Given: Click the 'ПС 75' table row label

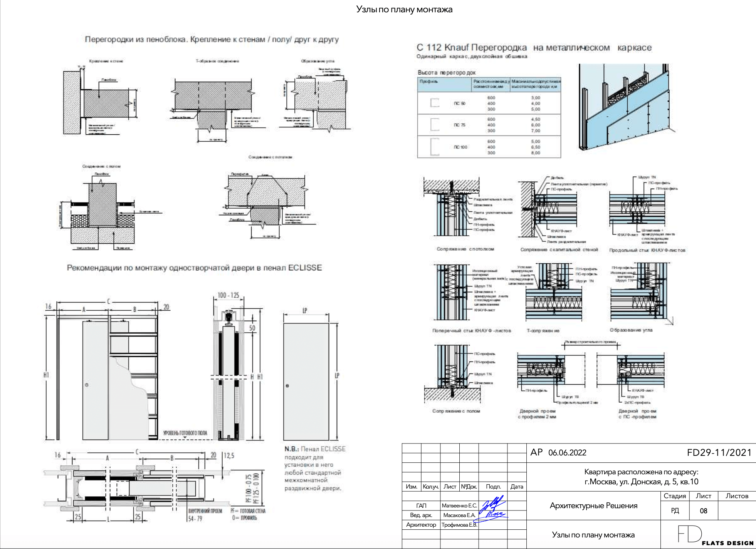Looking at the screenshot, I should (x=460, y=125).
